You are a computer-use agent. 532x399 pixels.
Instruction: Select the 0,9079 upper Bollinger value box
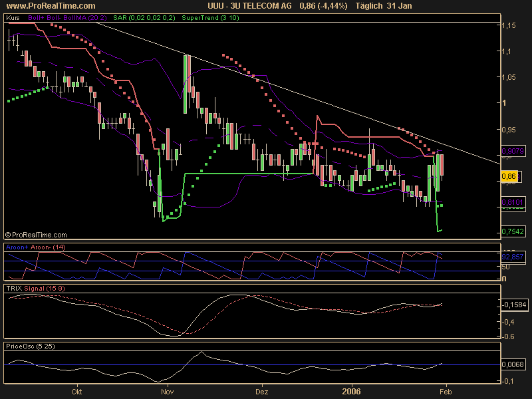513,151
